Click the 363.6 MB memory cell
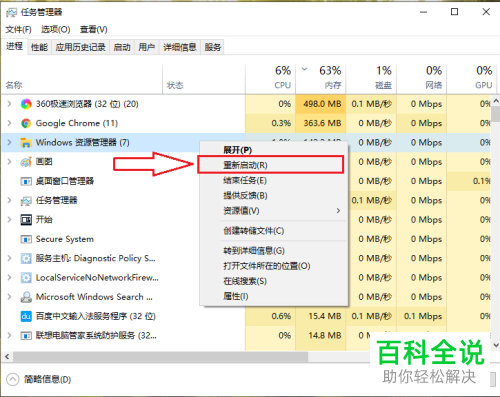The width and height of the screenshot is (500, 397). coord(320,123)
